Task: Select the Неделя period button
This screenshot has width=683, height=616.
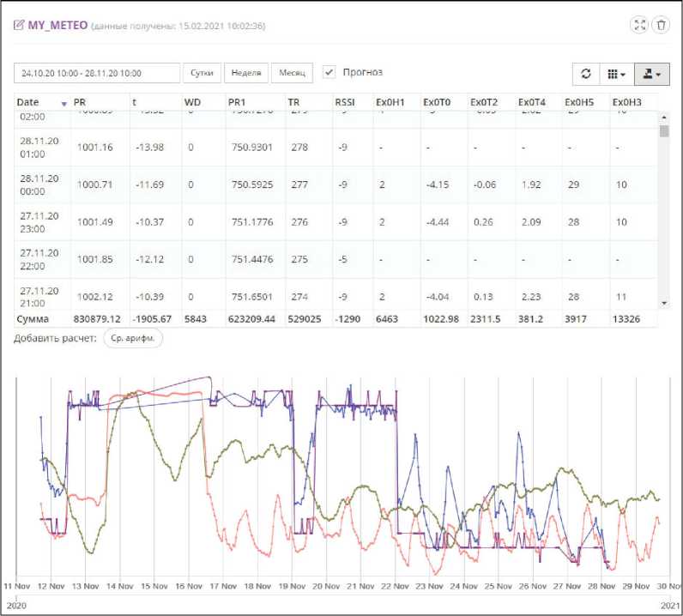Action: (x=247, y=73)
